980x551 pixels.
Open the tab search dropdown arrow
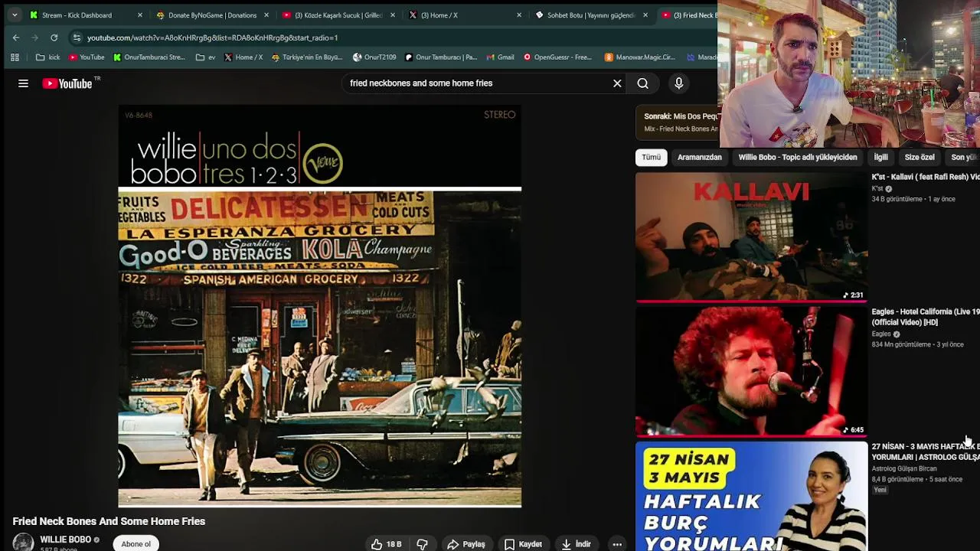click(14, 15)
